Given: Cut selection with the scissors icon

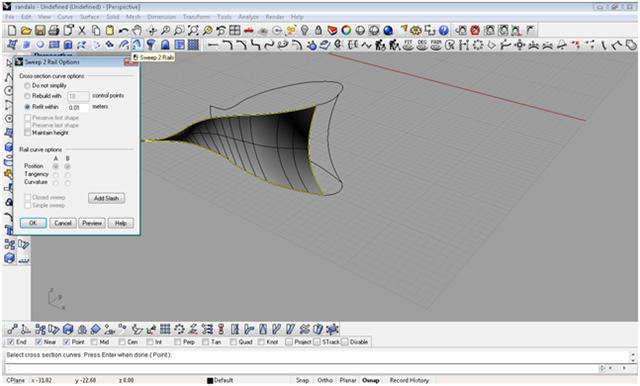Looking at the screenshot, I should [82, 31].
